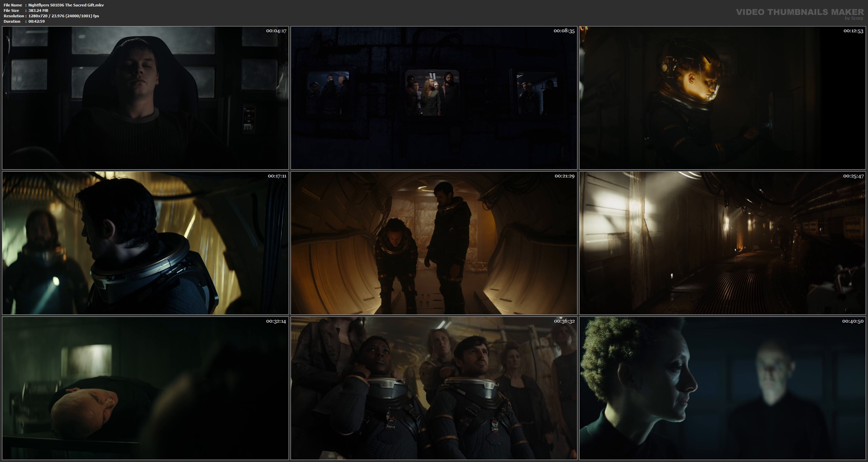Select the 00:08:35 thumbnail with three windows
This screenshot has width=868, height=462.
click(x=434, y=98)
